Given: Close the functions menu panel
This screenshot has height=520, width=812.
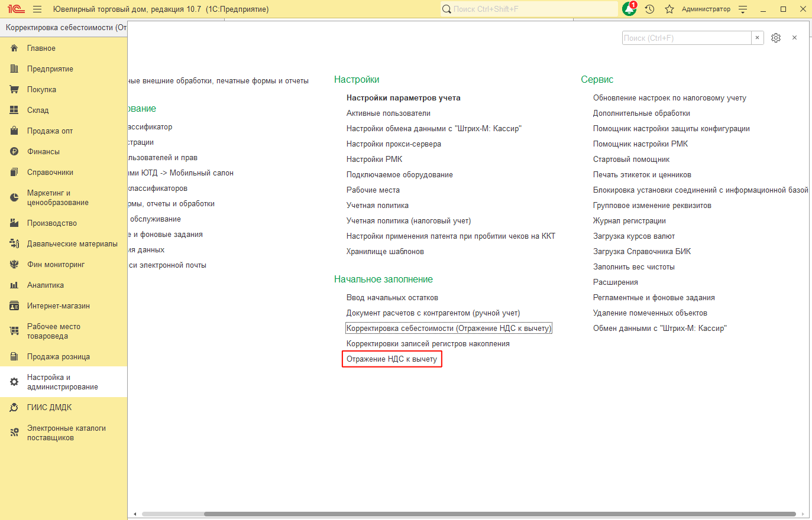Looking at the screenshot, I should (x=795, y=38).
